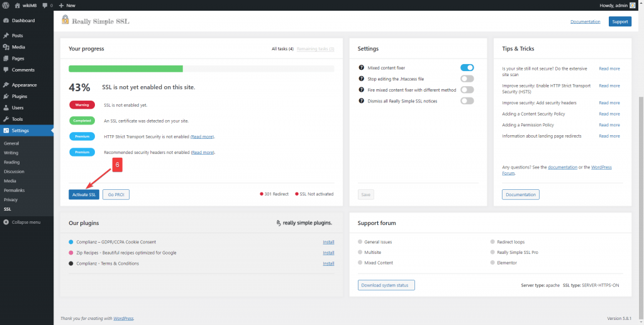Screen dimensions: 644x325
Task: Open General Issues support forum link
Action: (x=378, y=242)
